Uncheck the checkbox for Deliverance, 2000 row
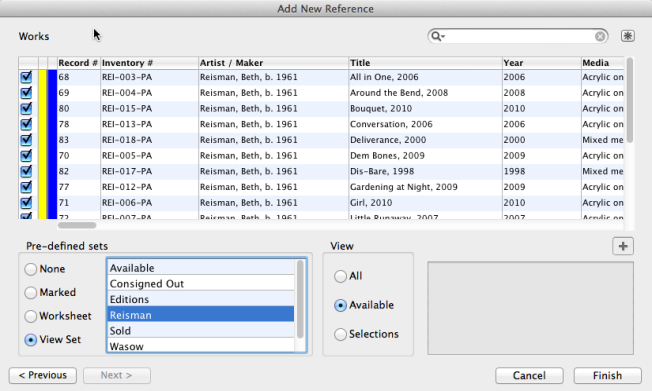This screenshot has width=652, height=391. (26, 140)
